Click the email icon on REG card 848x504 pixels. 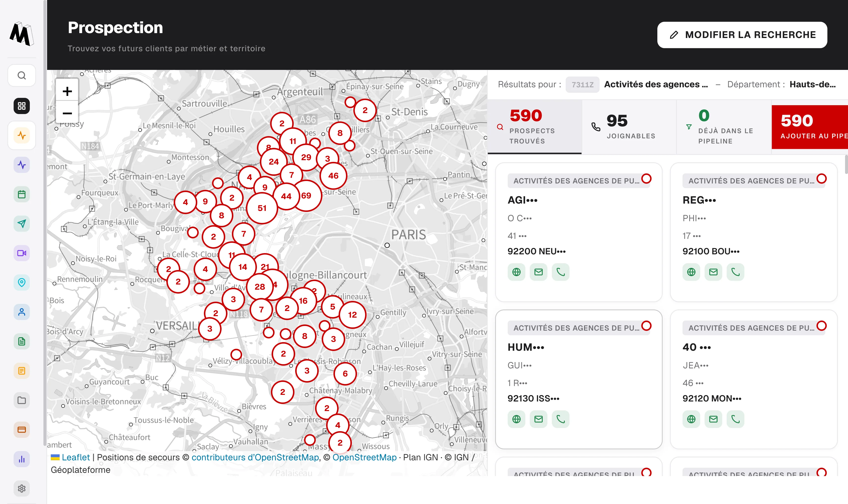click(x=714, y=272)
